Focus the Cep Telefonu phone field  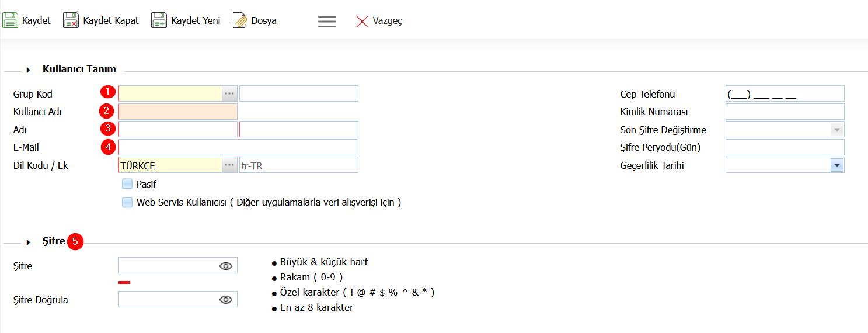pyautogui.click(x=785, y=93)
